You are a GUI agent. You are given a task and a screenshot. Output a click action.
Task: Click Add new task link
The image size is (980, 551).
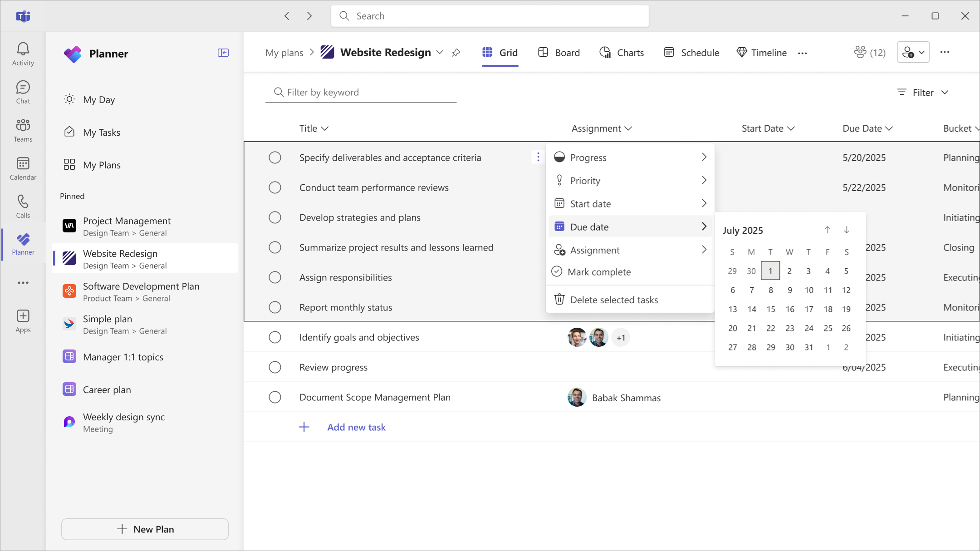pos(356,427)
